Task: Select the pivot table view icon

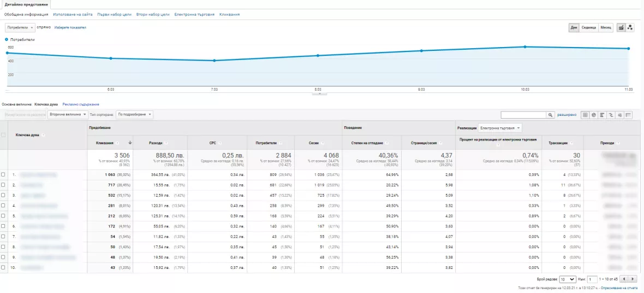Action: point(628,115)
